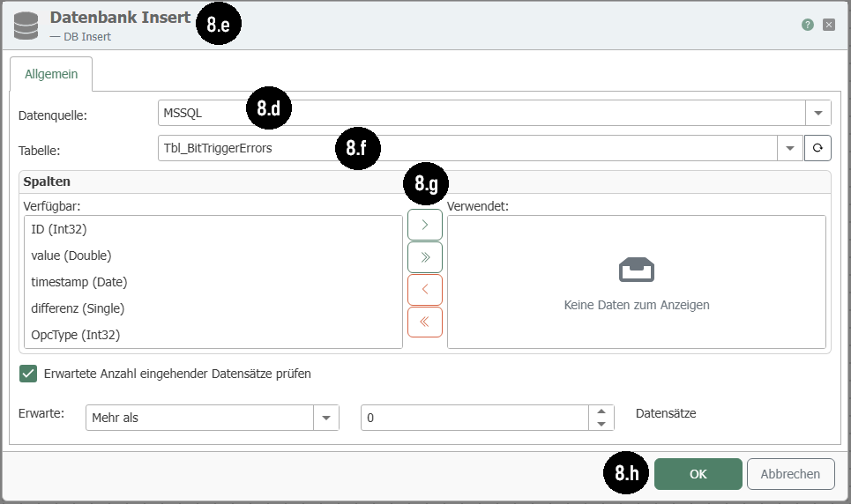This screenshot has height=504, width=851.
Task: Expand the 'Mehr als' comparison dropdown
Action: (x=326, y=418)
